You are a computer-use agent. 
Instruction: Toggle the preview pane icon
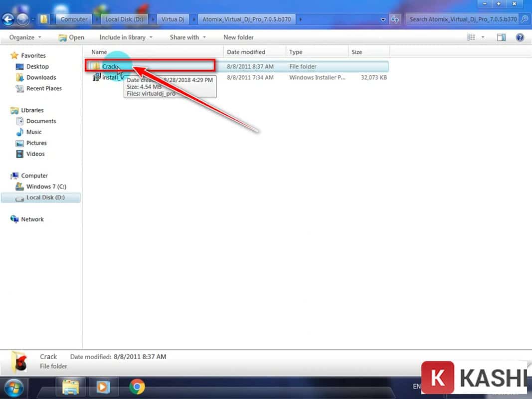click(x=501, y=37)
